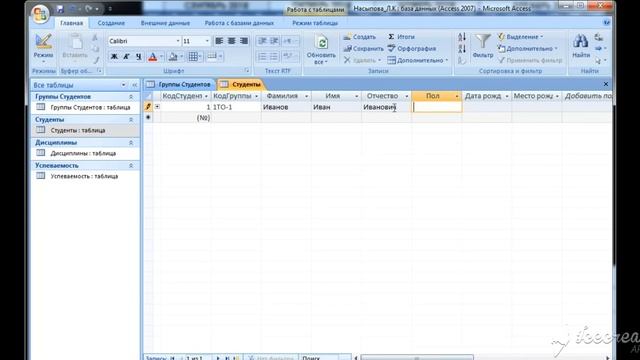Sort ascending with the A-Я arrow icon
The image size is (640, 360).
coord(462,37)
